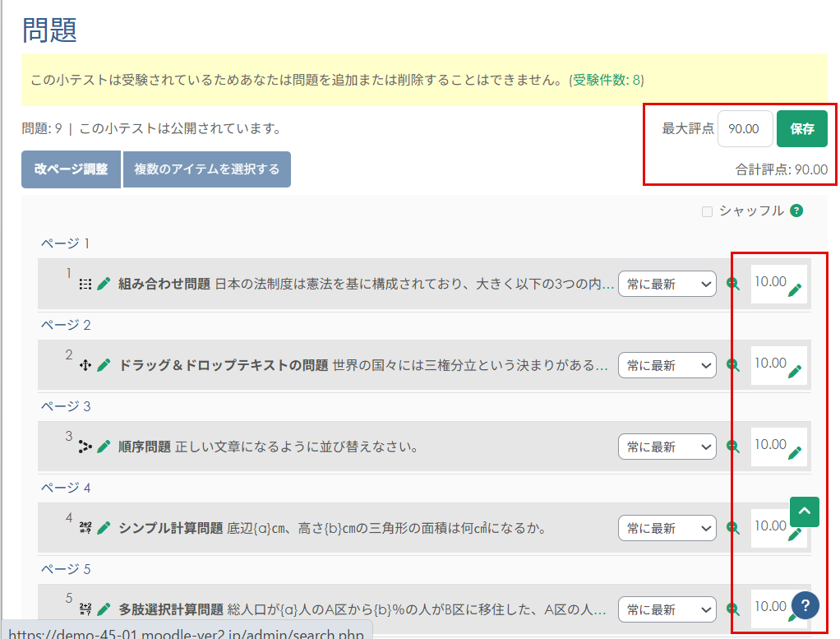
Task: Open version dropdown for question 5
Action: pyautogui.click(x=667, y=609)
